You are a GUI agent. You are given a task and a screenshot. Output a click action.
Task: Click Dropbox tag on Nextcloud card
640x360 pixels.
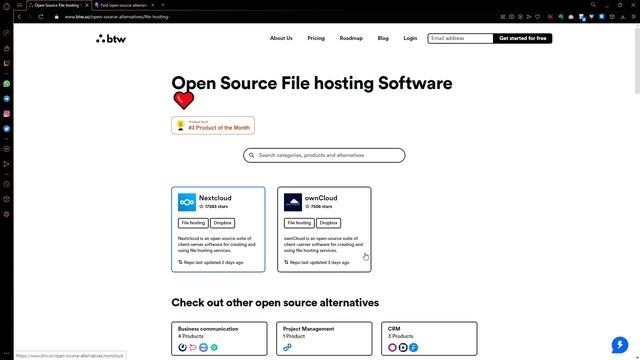(222, 223)
